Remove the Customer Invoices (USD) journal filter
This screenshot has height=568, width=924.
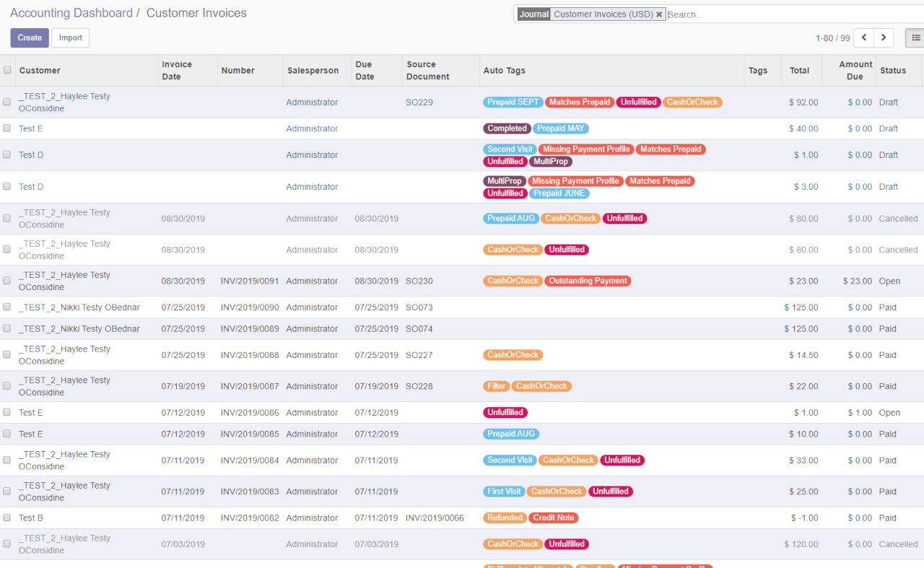tap(659, 14)
